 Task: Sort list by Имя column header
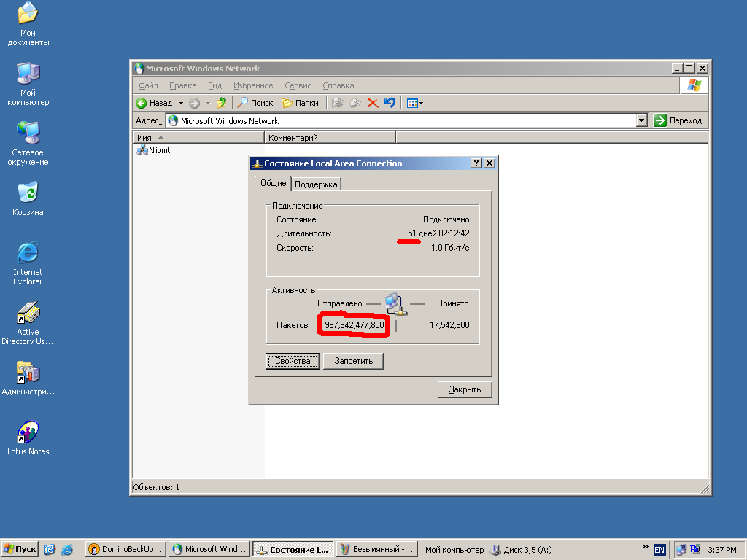197,137
